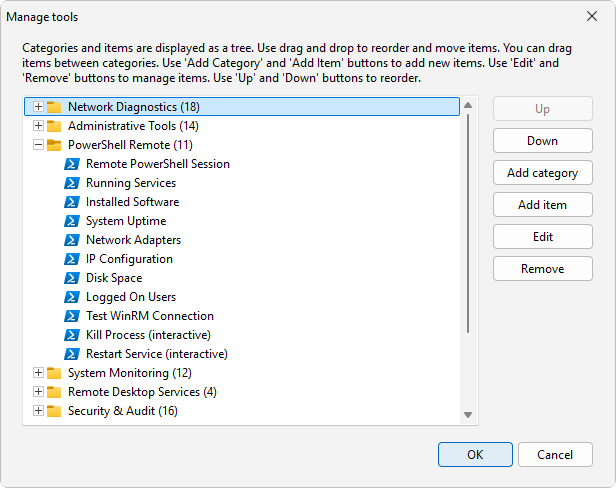Click the PowerShell icon beside Running Services
This screenshot has width=616, height=488.
click(x=72, y=183)
